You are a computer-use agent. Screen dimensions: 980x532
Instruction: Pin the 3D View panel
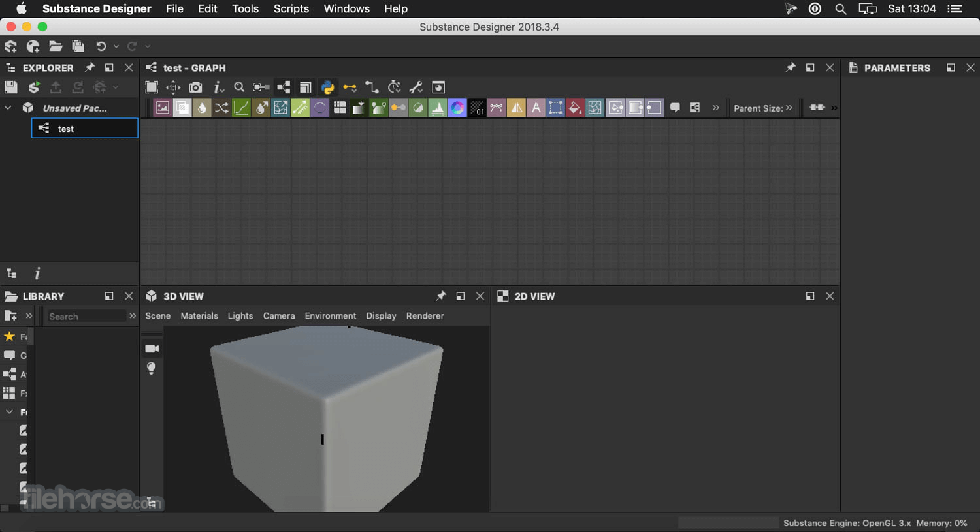[x=441, y=296]
